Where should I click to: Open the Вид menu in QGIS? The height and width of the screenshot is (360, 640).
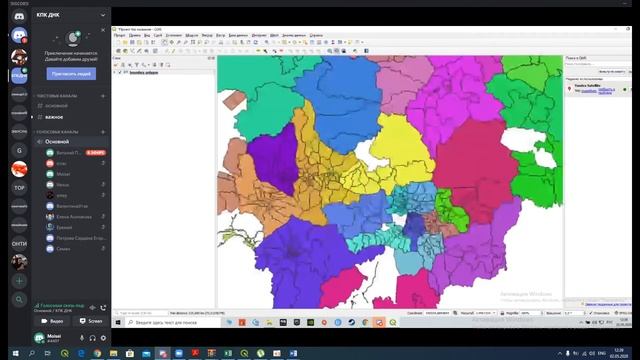pos(147,36)
